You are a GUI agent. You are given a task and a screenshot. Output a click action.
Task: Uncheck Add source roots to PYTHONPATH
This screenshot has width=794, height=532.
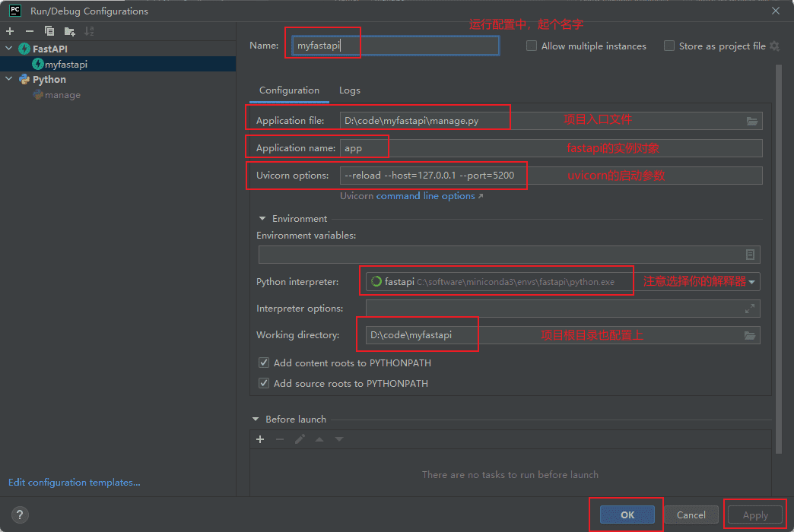click(264, 383)
